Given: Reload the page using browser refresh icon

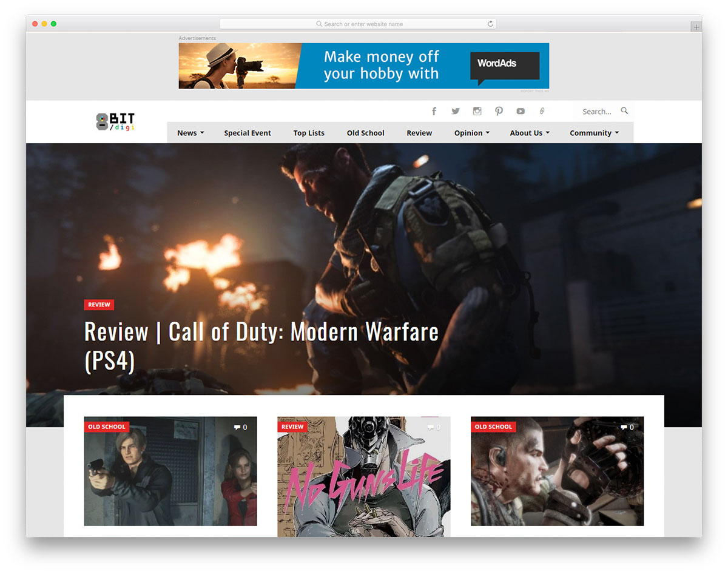Looking at the screenshot, I should pyautogui.click(x=490, y=24).
